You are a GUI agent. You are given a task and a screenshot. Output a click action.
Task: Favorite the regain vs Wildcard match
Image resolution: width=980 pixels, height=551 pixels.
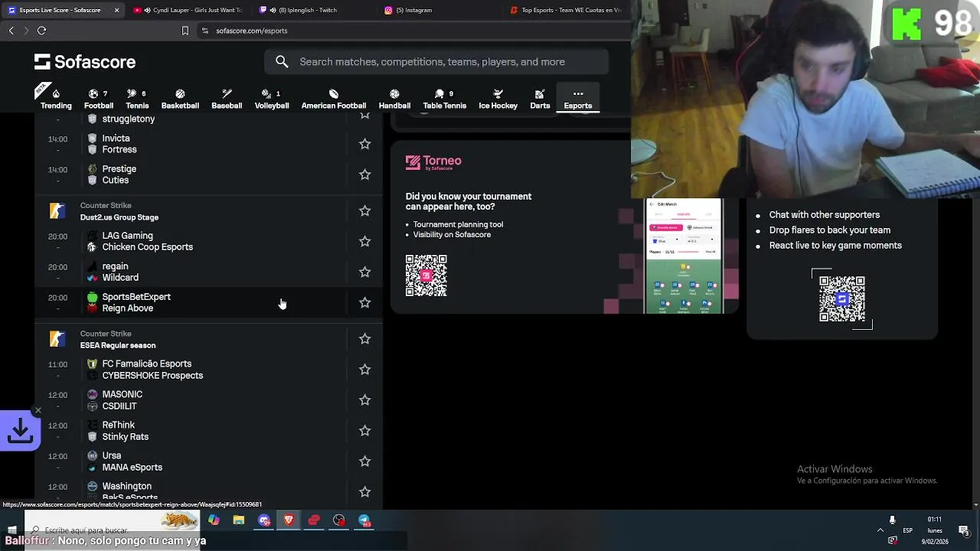[364, 272]
